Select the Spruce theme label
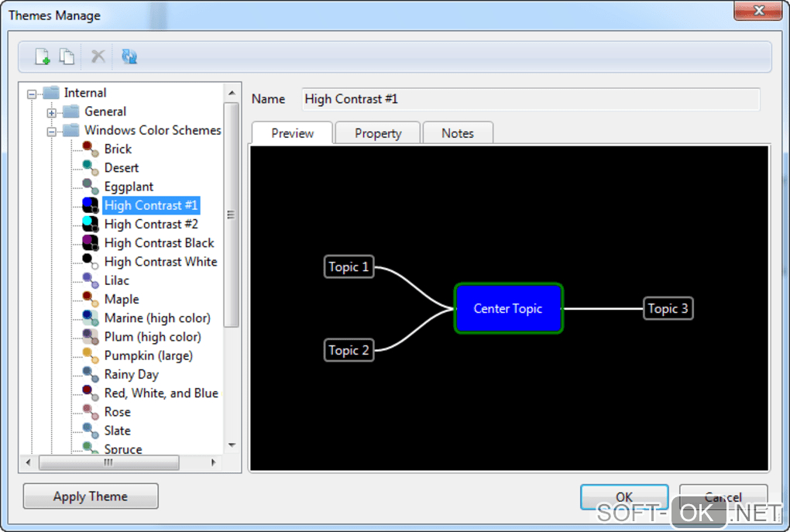Viewport: 790px width, 532px height. pos(123,449)
